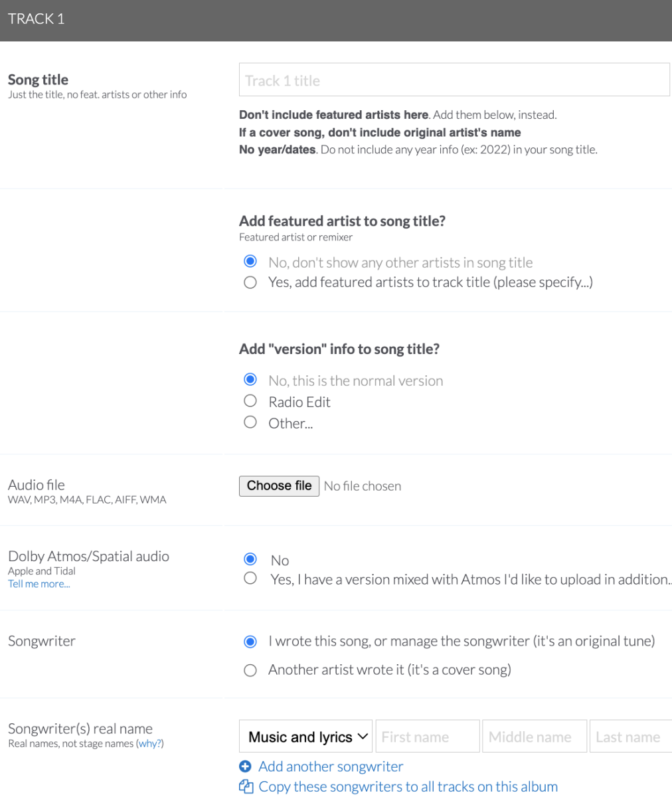
Task: Select No, this is the normal version
Action: tap(250, 380)
